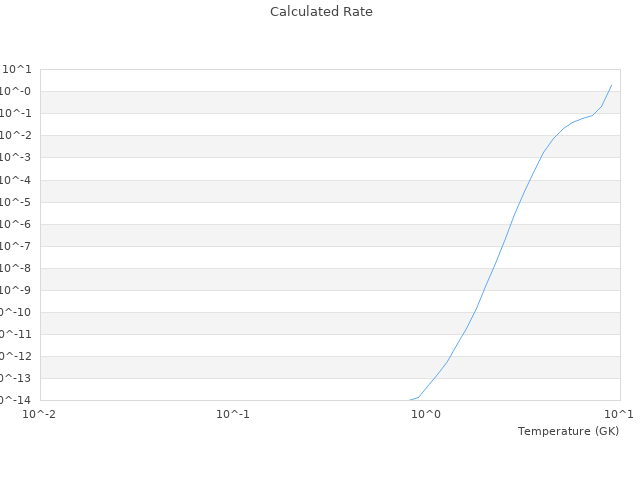
Task: Click the y-axis 10^-12 tick label
Action: click(x=16, y=356)
